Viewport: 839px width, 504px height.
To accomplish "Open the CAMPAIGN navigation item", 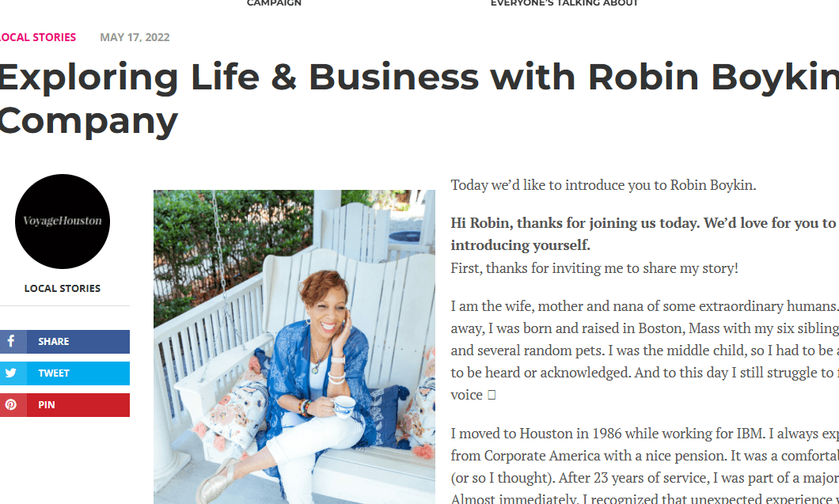I will coord(274,3).
